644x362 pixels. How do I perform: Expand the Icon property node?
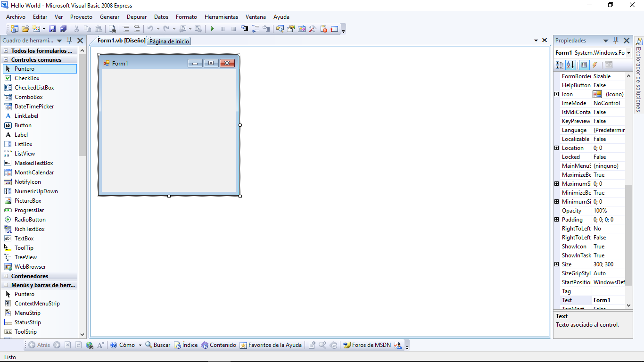tap(557, 94)
